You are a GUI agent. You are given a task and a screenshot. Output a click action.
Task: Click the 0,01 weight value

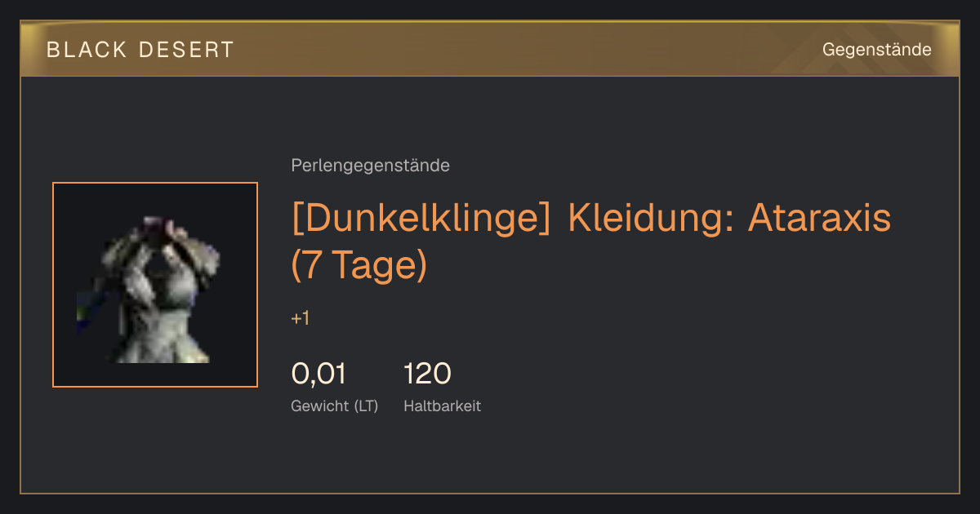point(318,374)
